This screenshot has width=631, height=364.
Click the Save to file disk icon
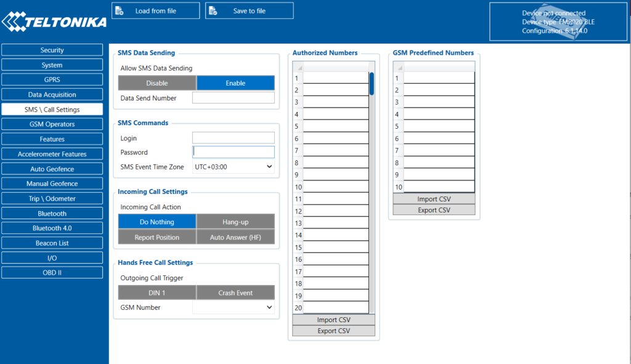pyautogui.click(x=213, y=11)
